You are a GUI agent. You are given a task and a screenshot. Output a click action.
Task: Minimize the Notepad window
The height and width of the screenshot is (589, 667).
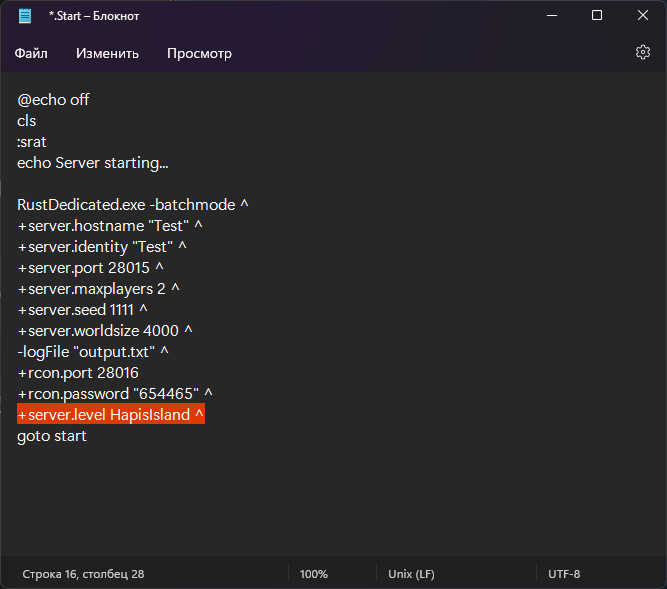click(x=551, y=16)
